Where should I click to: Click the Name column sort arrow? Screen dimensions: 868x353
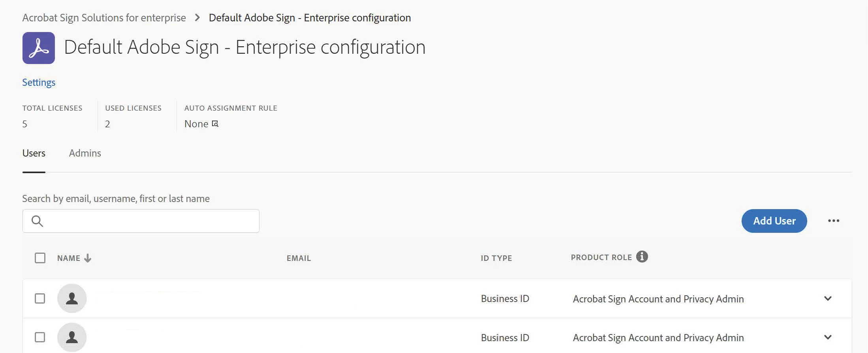[88, 258]
